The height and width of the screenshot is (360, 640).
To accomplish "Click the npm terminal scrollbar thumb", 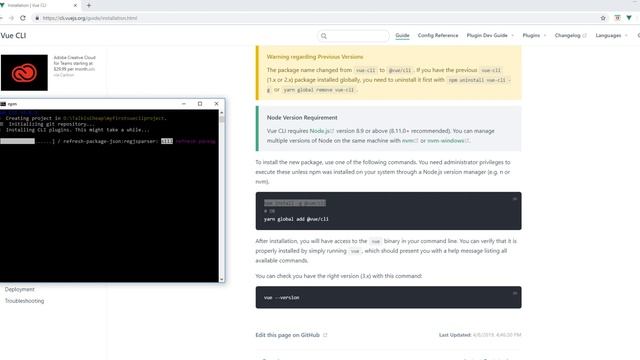I will pyautogui.click(x=222, y=119).
